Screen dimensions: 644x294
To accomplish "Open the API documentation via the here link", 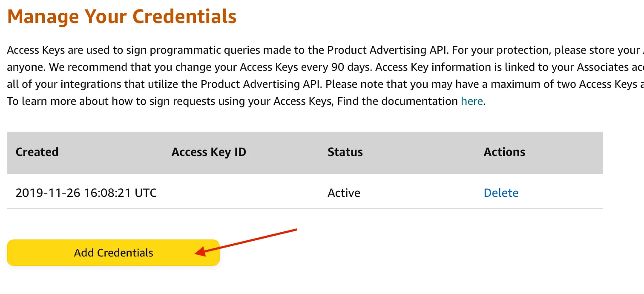I will [471, 101].
